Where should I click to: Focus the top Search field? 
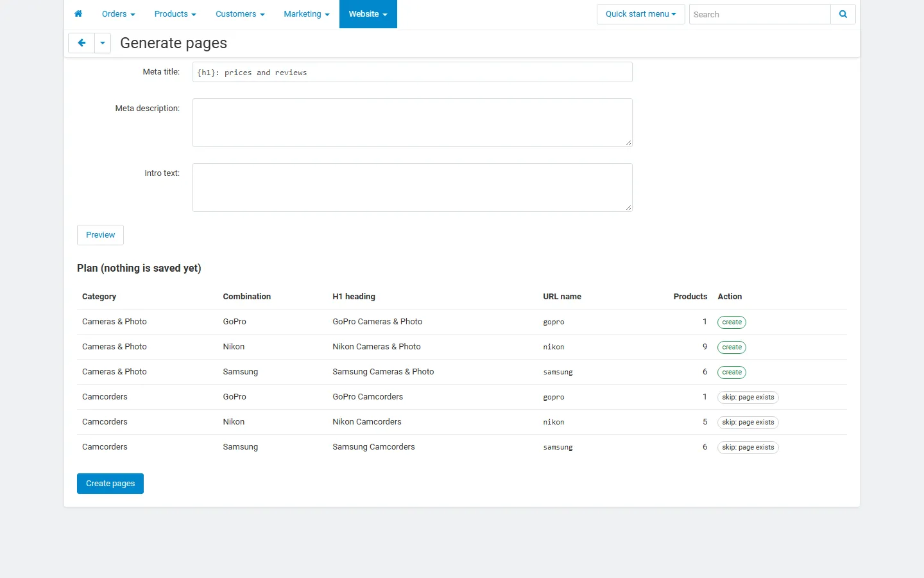[760, 14]
